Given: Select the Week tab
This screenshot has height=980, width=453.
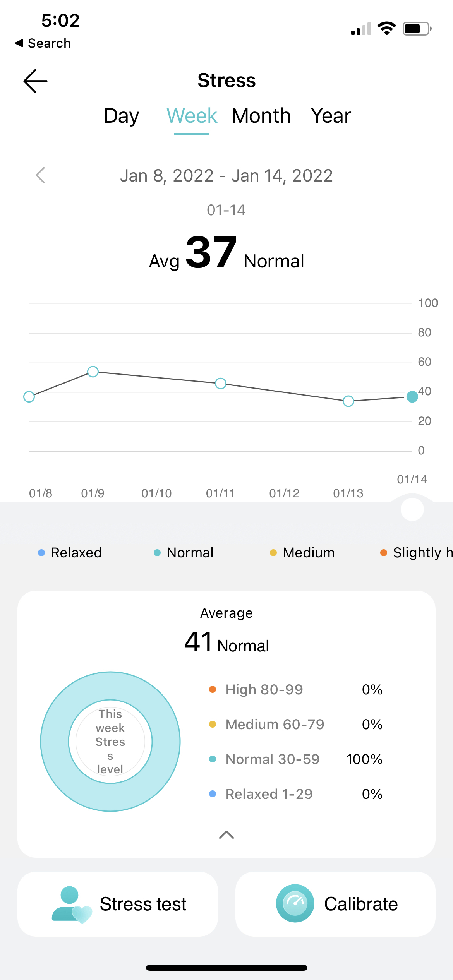Looking at the screenshot, I should (x=192, y=116).
